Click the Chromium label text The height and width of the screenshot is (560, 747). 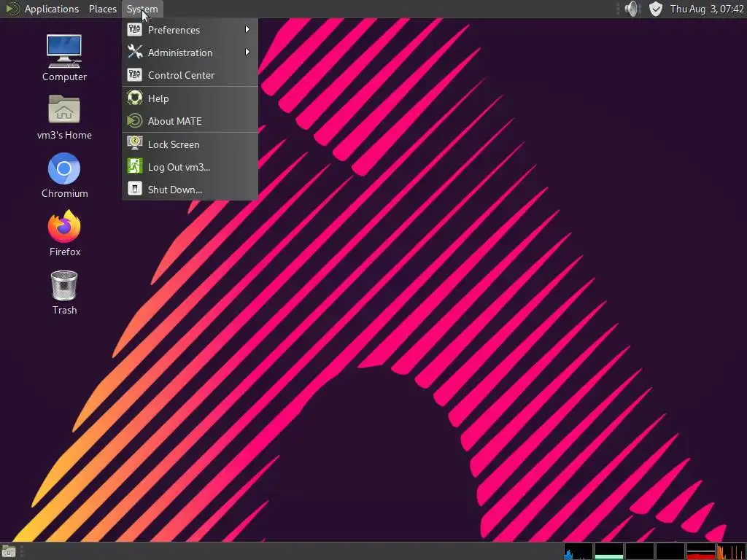coord(64,193)
